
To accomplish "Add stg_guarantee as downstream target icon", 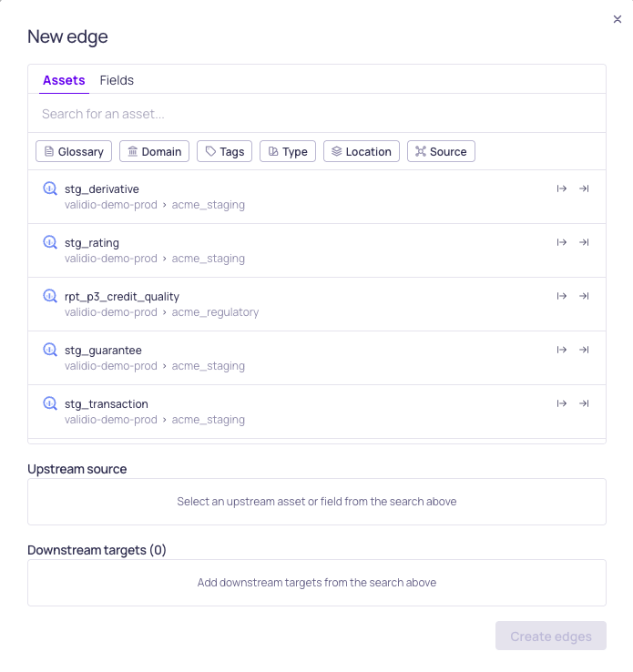I will pos(584,350).
